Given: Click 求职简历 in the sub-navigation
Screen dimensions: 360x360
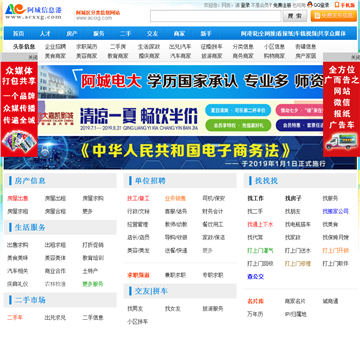Looking at the screenshot, I should [x=87, y=47].
